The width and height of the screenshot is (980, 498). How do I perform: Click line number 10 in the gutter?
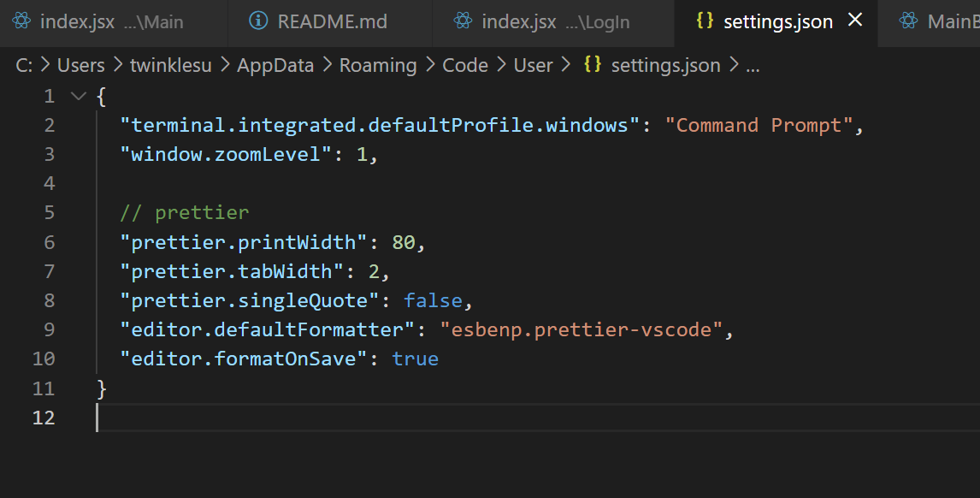[x=44, y=359]
